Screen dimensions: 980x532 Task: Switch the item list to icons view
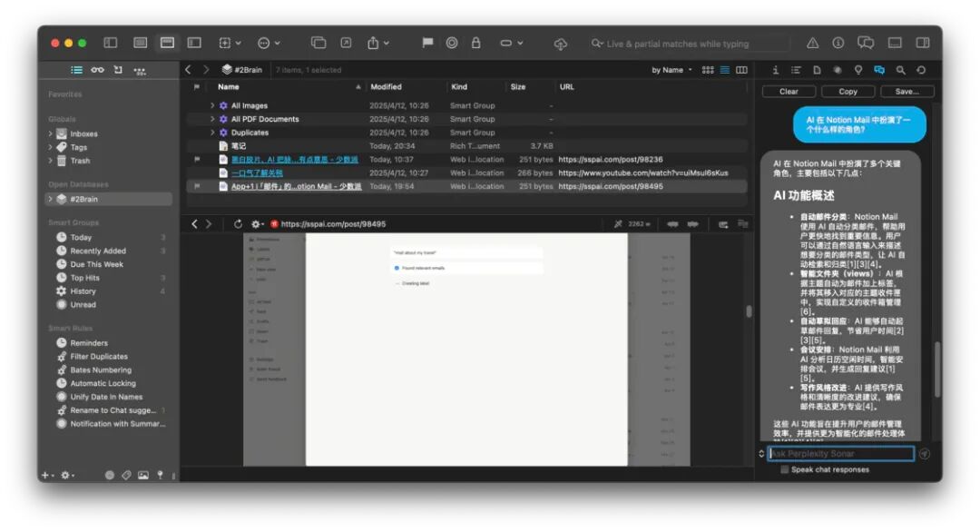point(708,70)
